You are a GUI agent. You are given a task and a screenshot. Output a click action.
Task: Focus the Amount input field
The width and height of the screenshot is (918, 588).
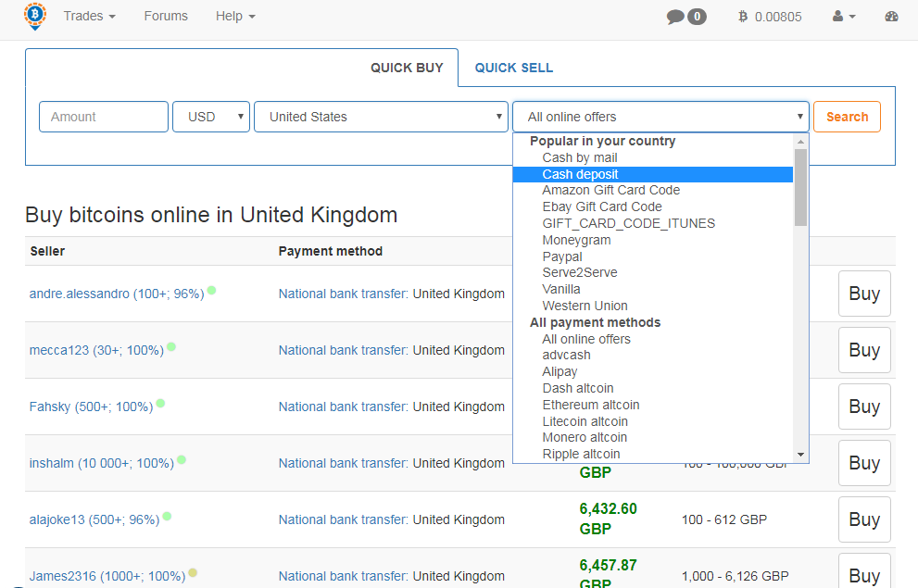[x=104, y=117]
